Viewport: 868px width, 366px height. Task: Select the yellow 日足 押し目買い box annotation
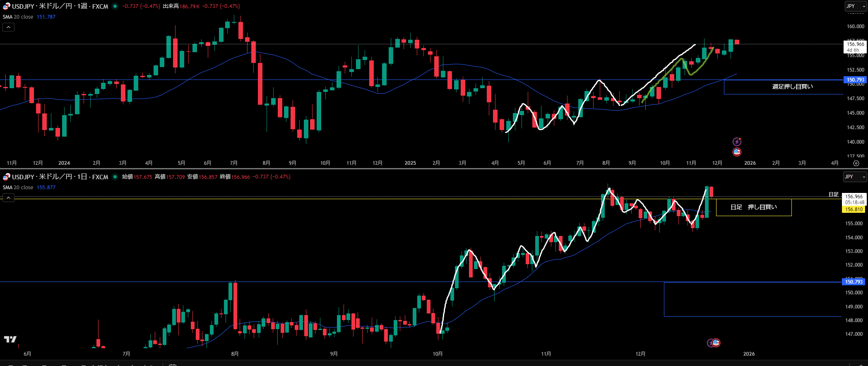pyautogui.click(x=753, y=207)
